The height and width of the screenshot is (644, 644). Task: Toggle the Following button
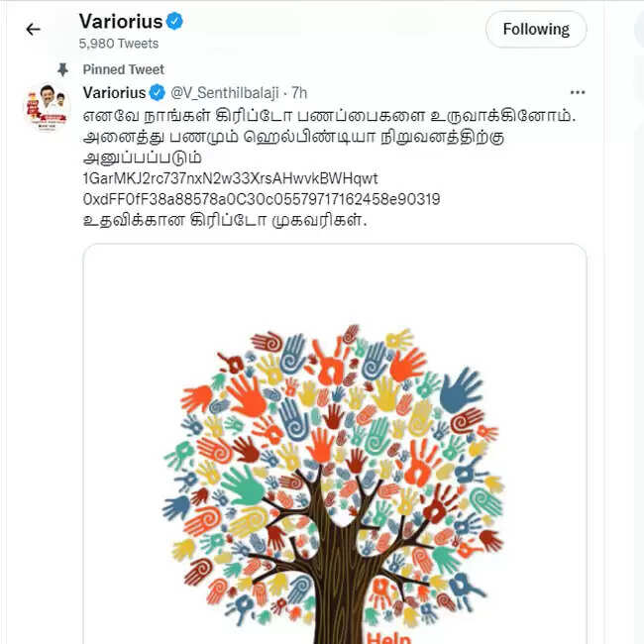[x=536, y=30]
